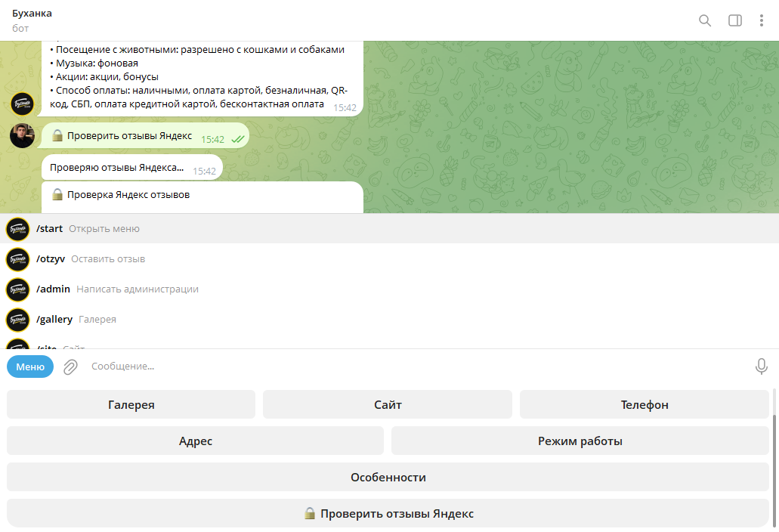Click the paperclip attach file icon
The height and width of the screenshot is (532, 779).
tap(70, 367)
